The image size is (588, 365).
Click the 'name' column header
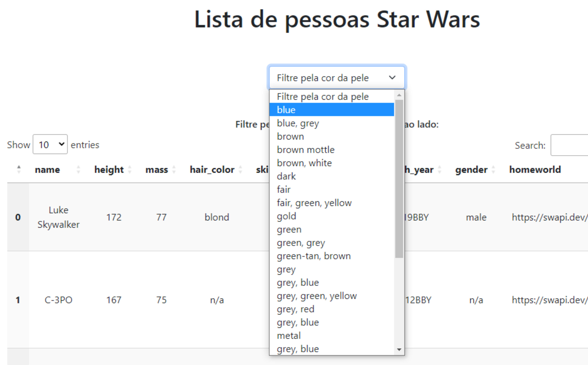click(47, 170)
